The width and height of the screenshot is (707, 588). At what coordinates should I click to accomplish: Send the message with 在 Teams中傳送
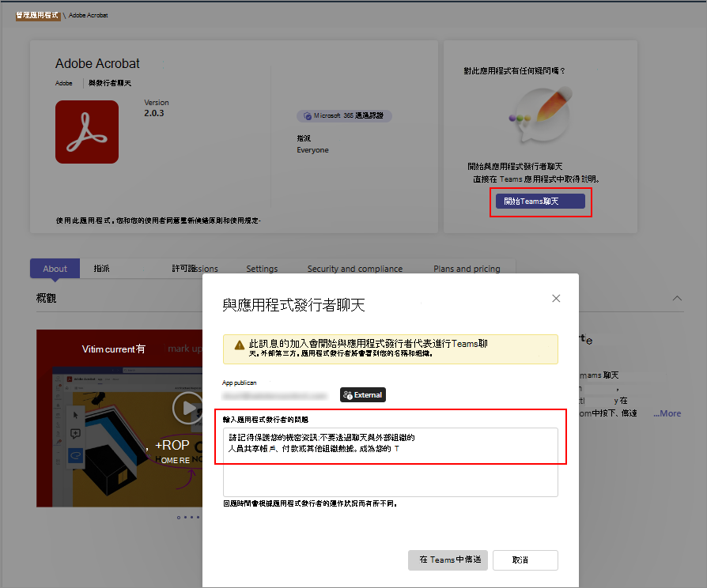pos(448,560)
